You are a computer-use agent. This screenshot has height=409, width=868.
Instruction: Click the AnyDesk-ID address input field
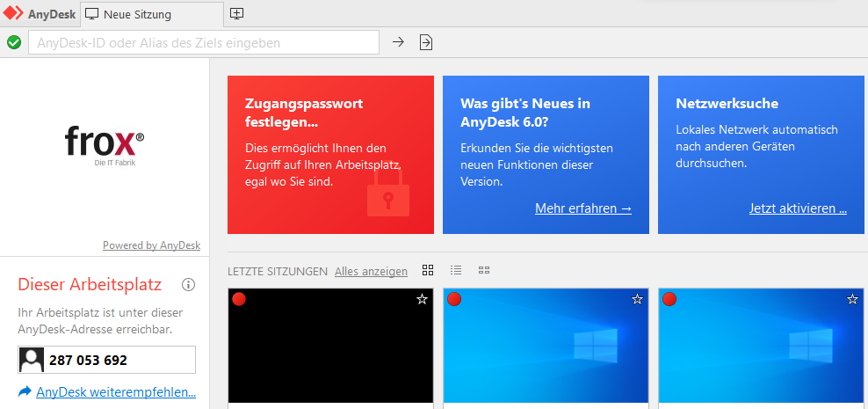204,42
